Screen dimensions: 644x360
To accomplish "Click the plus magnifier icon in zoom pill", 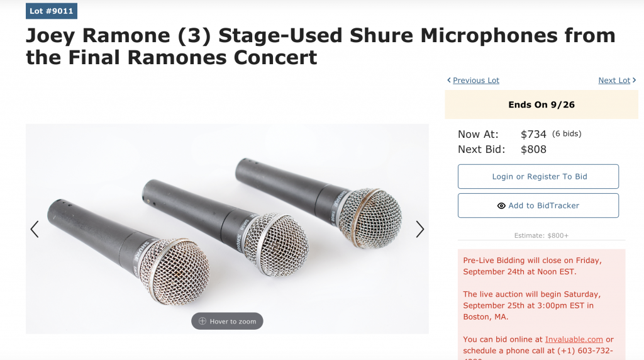I will point(203,322).
